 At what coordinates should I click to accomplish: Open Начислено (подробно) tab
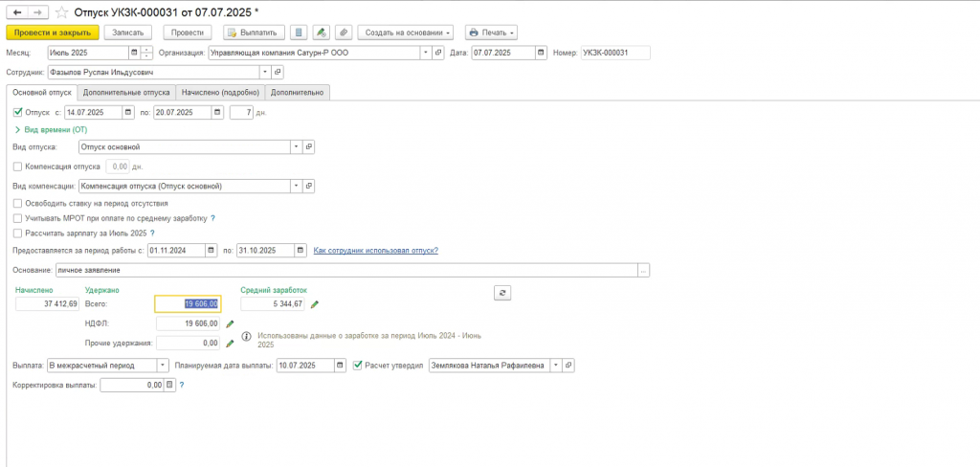[221, 92]
